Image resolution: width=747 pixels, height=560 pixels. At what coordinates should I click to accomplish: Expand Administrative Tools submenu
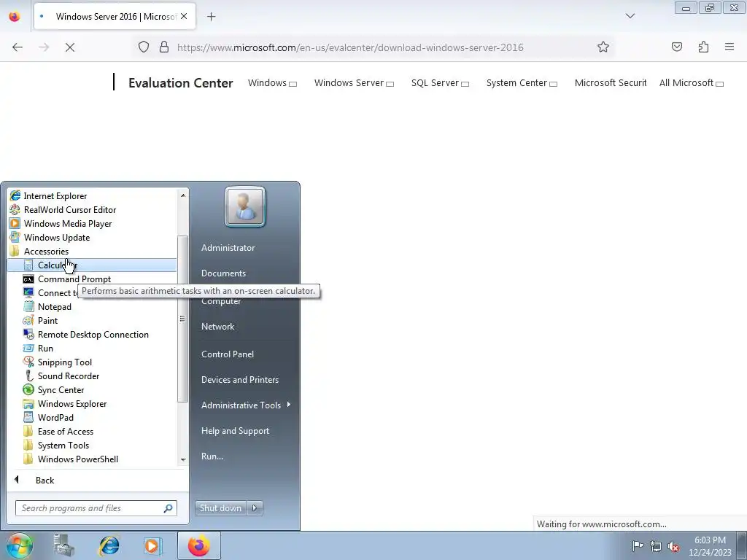coord(245,405)
